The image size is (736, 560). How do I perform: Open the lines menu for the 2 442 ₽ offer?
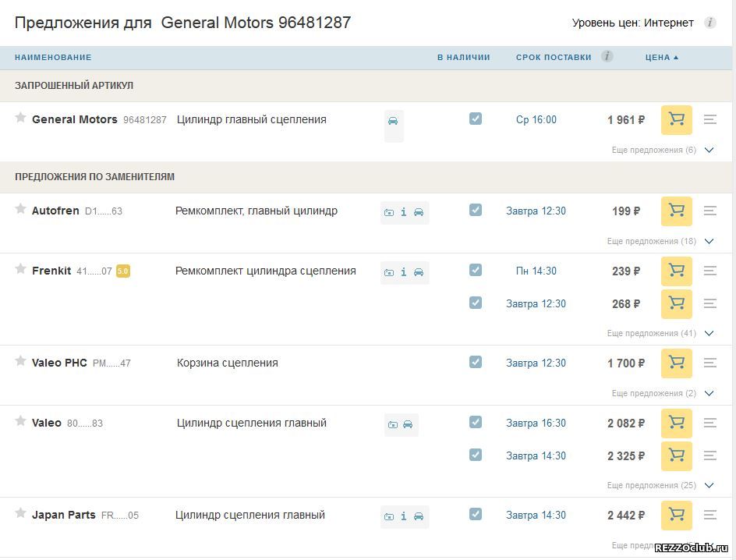tap(710, 515)
